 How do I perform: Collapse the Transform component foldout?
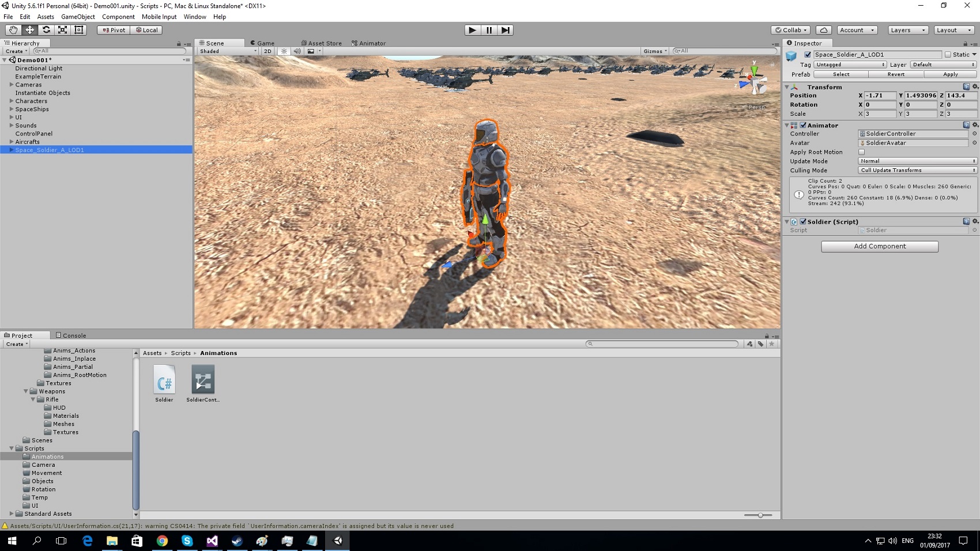coord(787,87)
